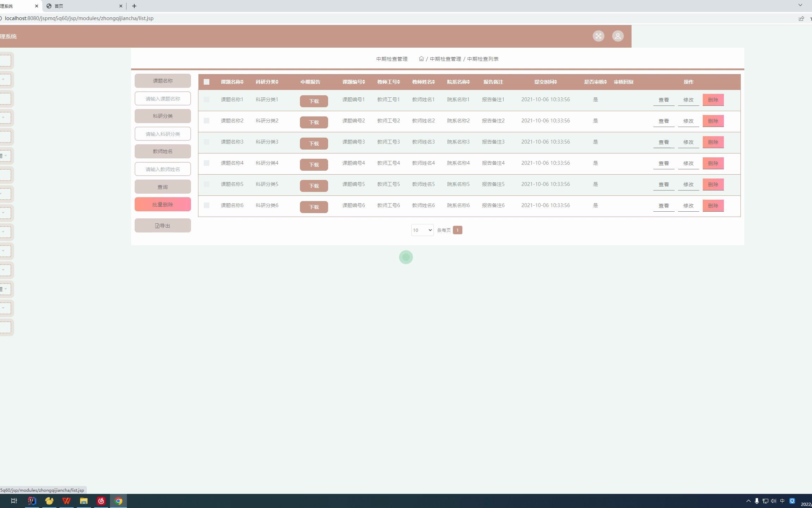Viewport: 812px width, 508px height.
Task: Toggle the checkbox for 课题名称5
Action: 207,184
